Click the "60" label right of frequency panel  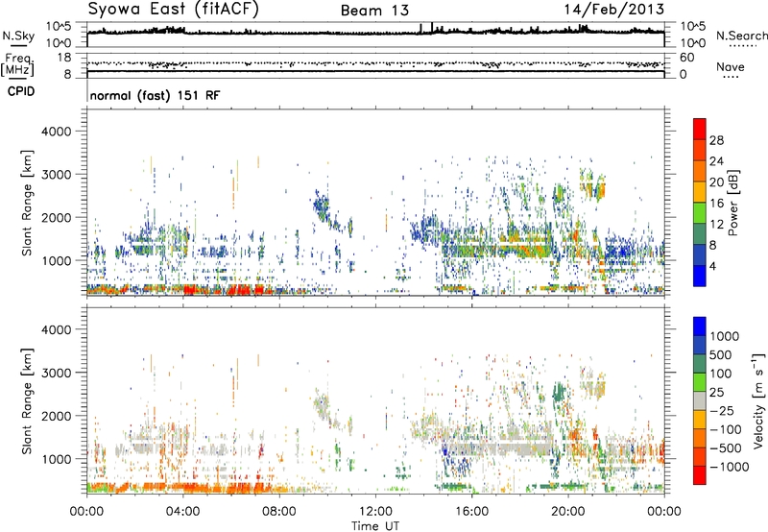tap(686, 58)
